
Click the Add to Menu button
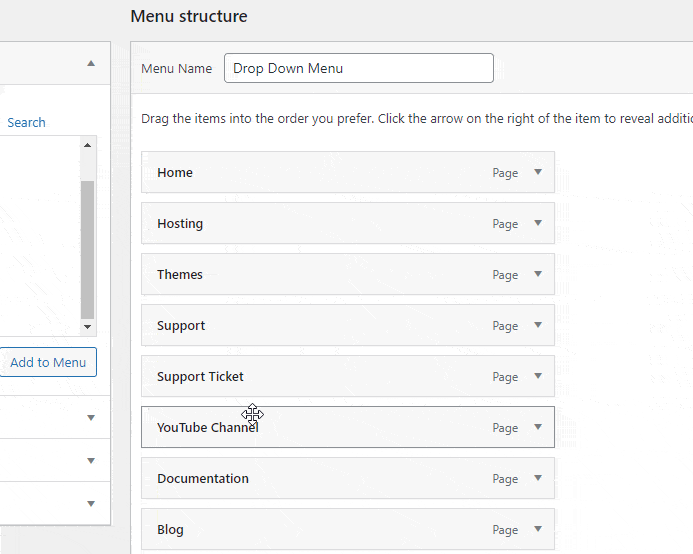48,362
